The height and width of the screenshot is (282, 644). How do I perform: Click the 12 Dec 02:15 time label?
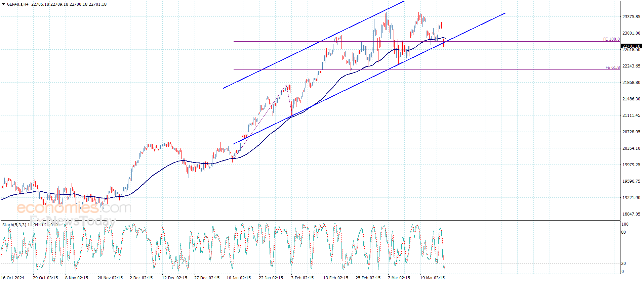click(174, 278)
